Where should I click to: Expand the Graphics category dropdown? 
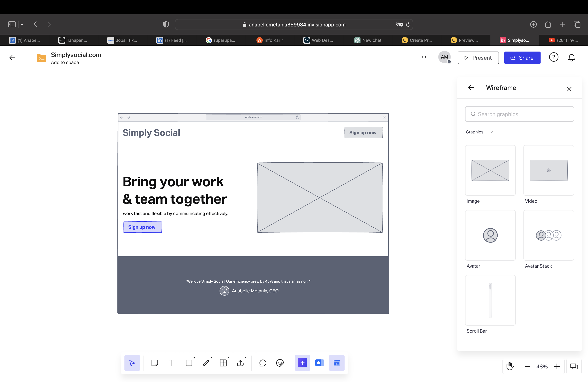point(479,132)
